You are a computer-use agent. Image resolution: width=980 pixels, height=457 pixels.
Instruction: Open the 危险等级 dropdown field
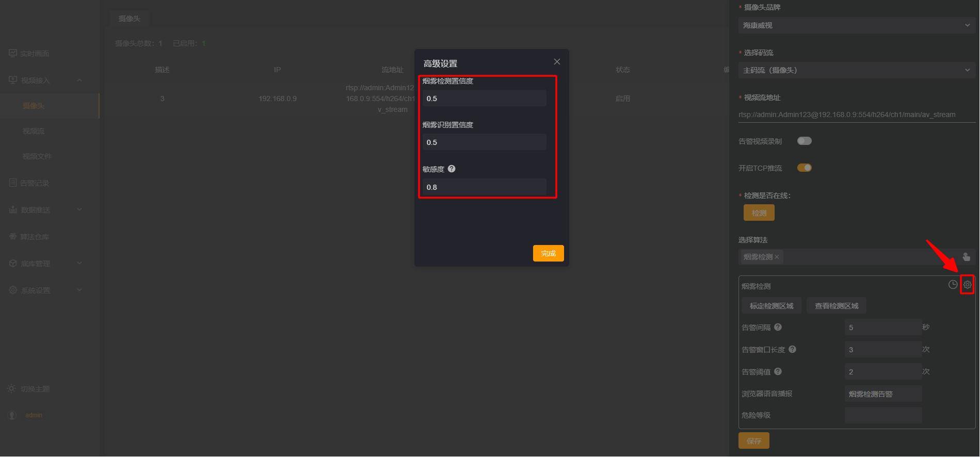[883, 415]
